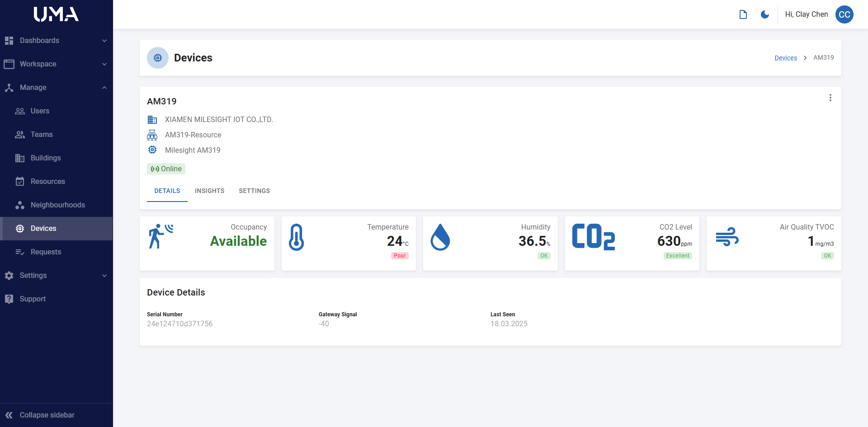Click the double-chevron collapse sidebar icon
Viewport: 868px width, 427px height.
click(x=9, y=415)
